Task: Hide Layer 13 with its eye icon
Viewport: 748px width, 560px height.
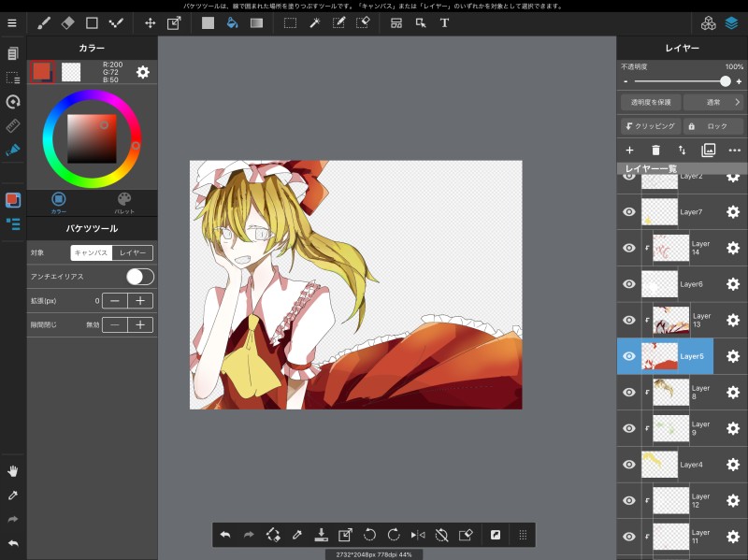Action: pyautogui.click(x=629, y=320)
